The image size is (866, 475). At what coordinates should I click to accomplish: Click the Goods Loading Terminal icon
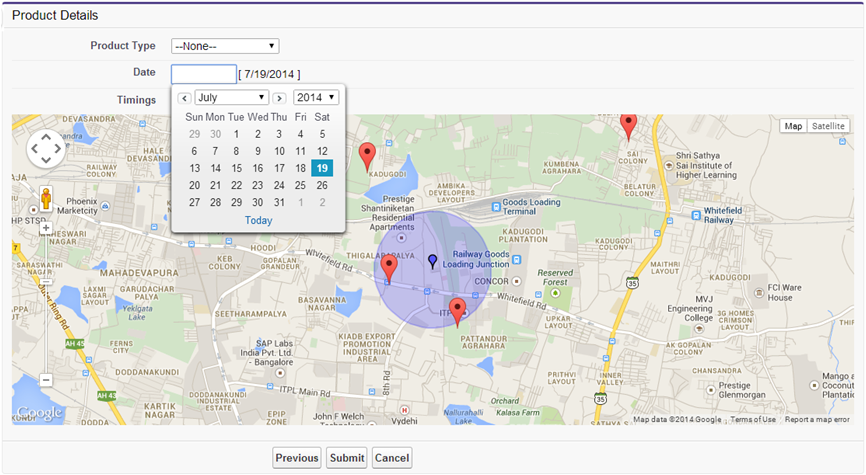click(x=496, y=207)
